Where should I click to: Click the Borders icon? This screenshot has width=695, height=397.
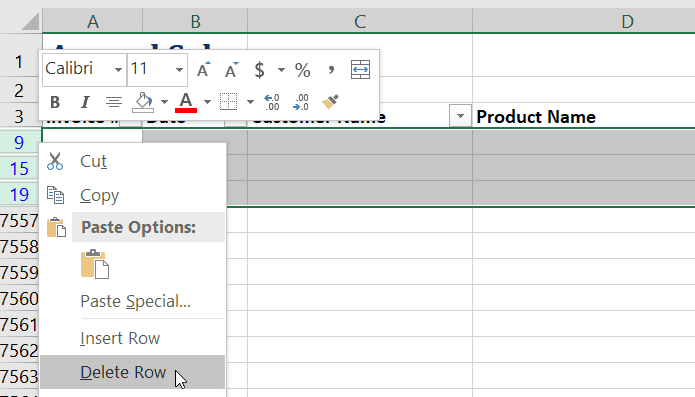pos(229,101)
